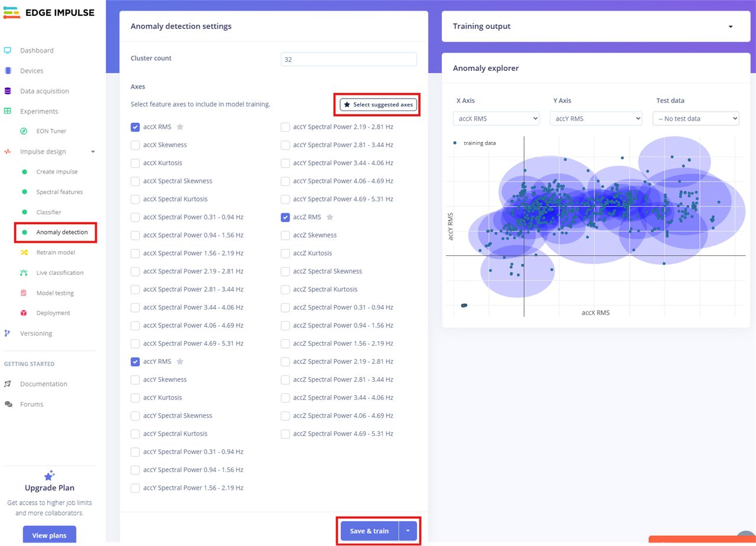756x546 pixels.
Task: Go to Spectral features
Action: (59, 192)
